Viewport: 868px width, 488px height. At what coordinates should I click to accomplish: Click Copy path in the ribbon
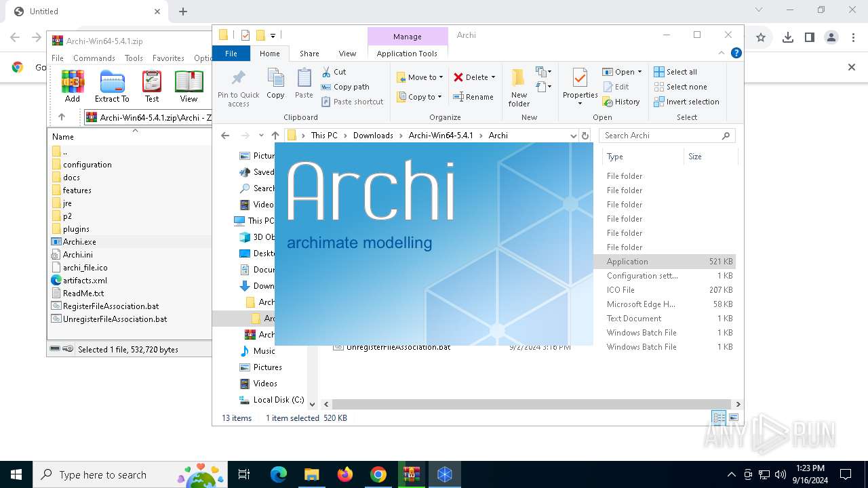(345, 87)
